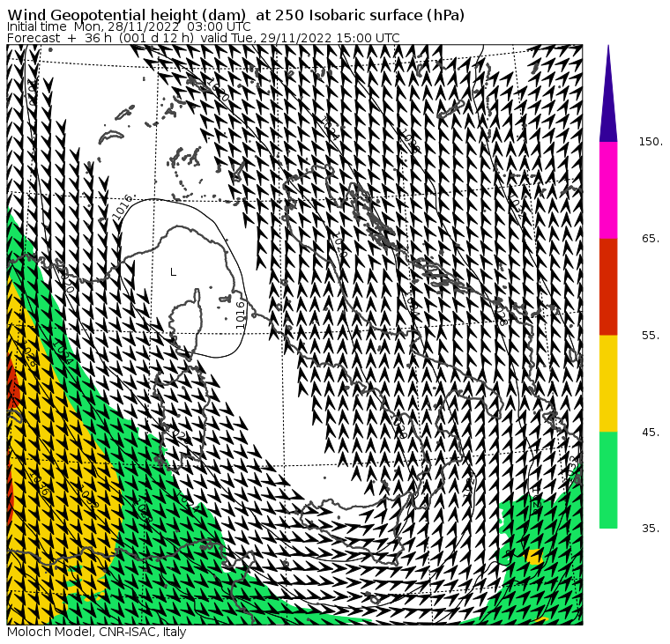670x644 pixels.
Task: Click the legend value '45.'
Action: [x=651, y=433]
